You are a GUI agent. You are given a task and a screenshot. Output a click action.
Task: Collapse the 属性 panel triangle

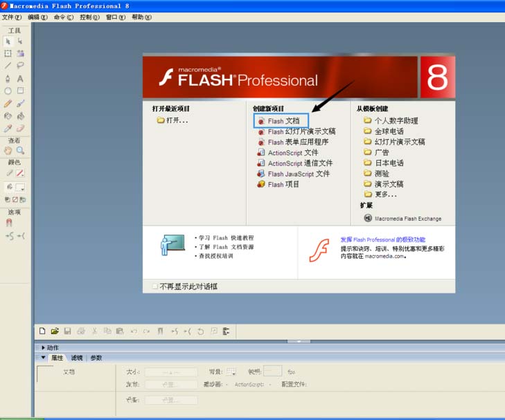[43, 358]
